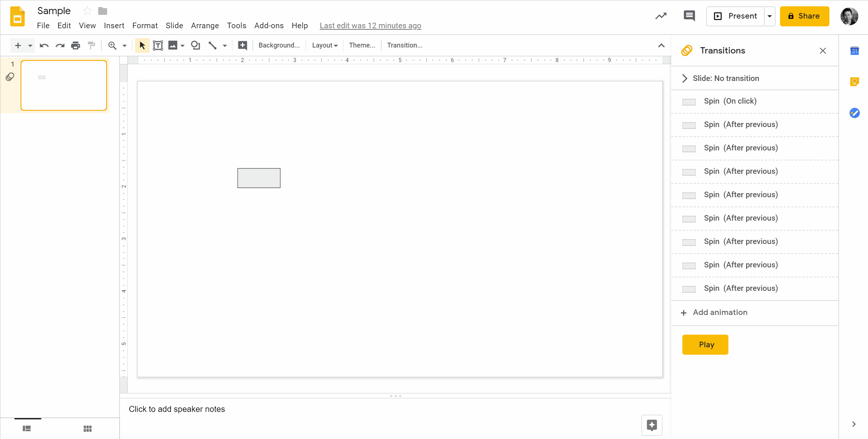The image size is (868, 439).
Task: Click the print button
Action: pos(76,45)
